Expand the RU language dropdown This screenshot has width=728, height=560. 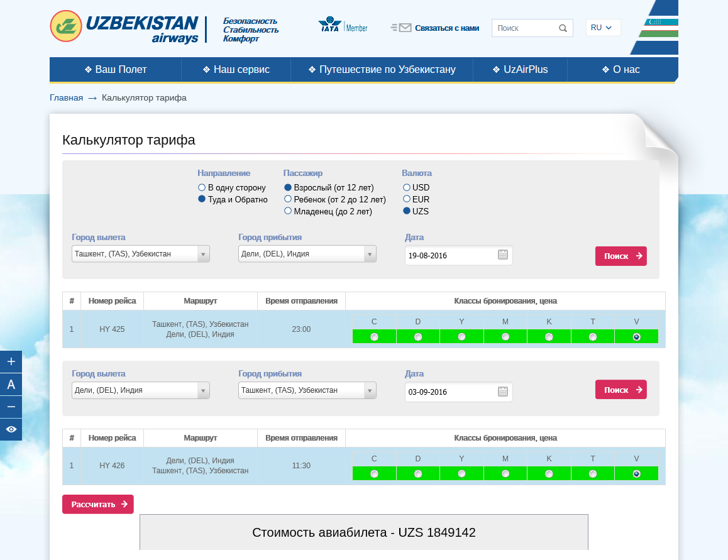coord(602,28)
